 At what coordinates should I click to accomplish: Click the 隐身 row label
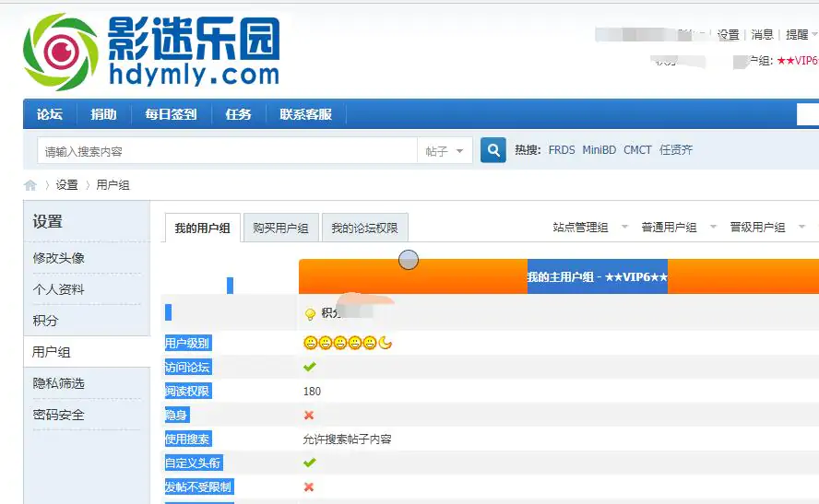click(176, 415)
